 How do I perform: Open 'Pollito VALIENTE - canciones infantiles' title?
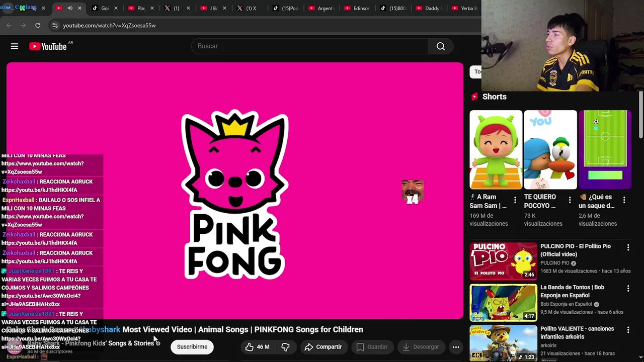click(578, 333)
